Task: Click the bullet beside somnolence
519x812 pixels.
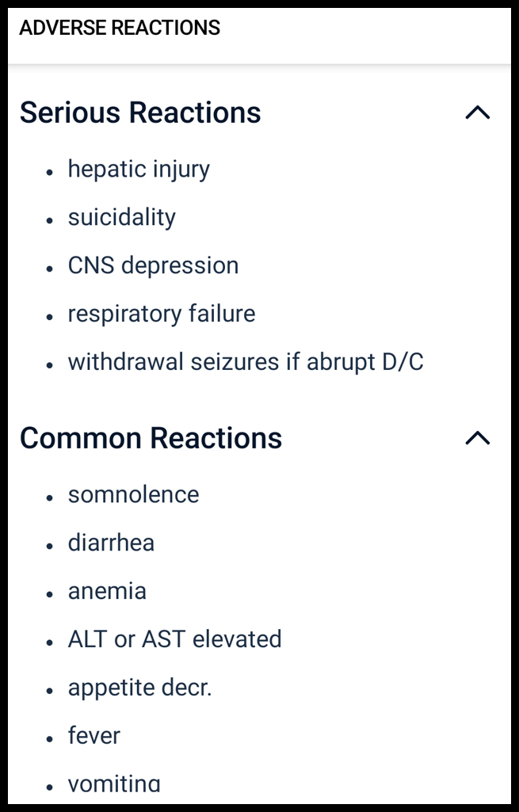Action: click(x=49, y=497)
